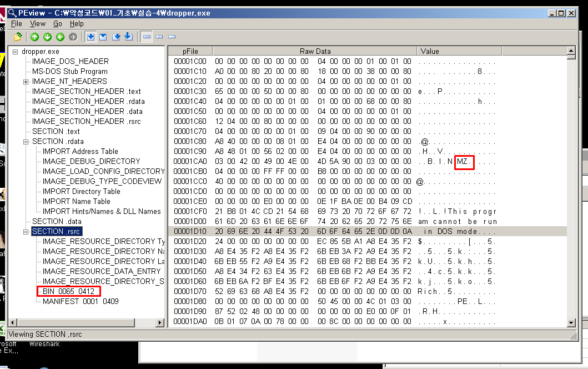
Task: Click offset 00001D10 in the highlighted row
Action: coord(190,232)
